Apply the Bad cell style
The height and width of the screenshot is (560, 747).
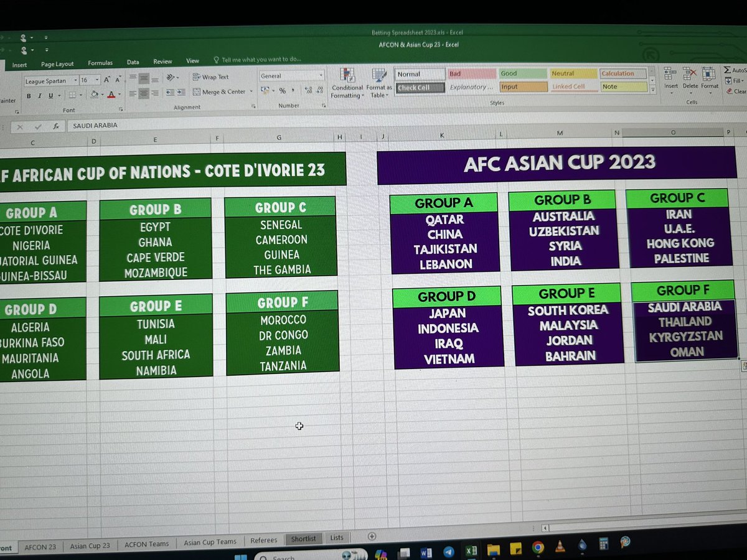pyautogui.click(x=471, y=73)
